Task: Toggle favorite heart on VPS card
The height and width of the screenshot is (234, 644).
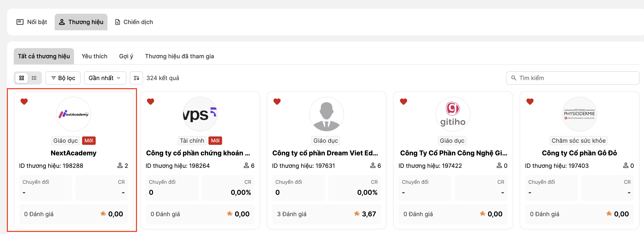Action: click(151, 101)
